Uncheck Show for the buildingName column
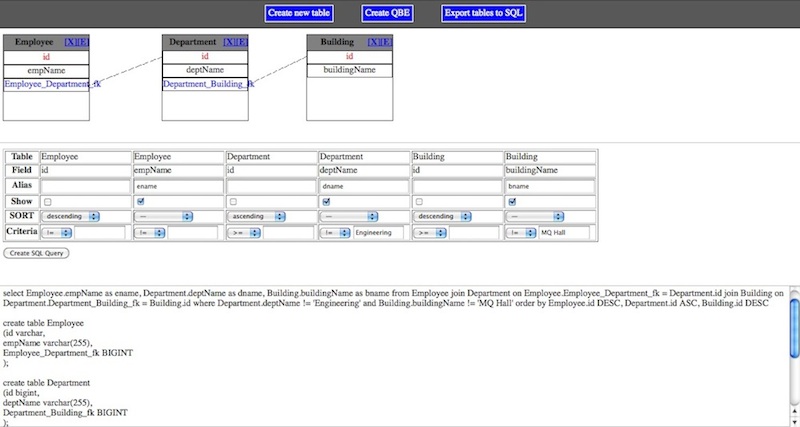Image resolution: width=800 pixels, height=427 pixels. pos(512,202)
